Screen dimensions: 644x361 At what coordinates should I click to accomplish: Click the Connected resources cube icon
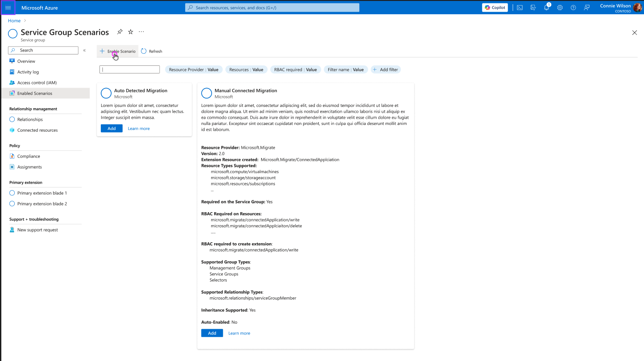coord(12,130)
